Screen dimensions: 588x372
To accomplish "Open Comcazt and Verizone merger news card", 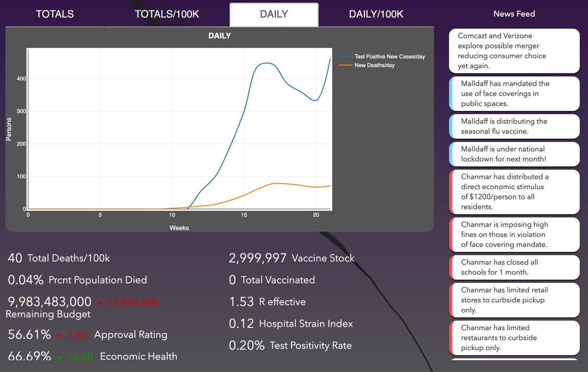I will tap(514, 51).
